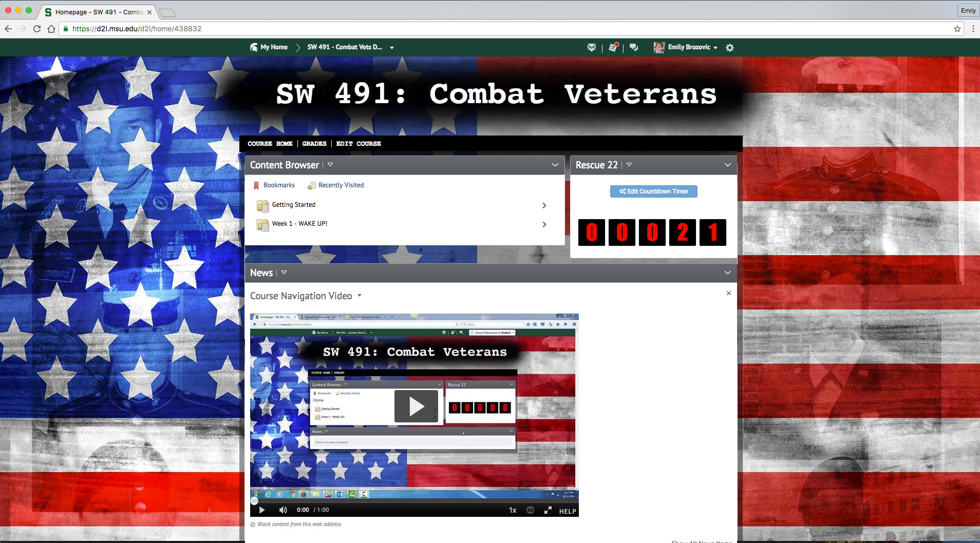
Task: Bookmark this page with star icon
Action: pos(957,29)
